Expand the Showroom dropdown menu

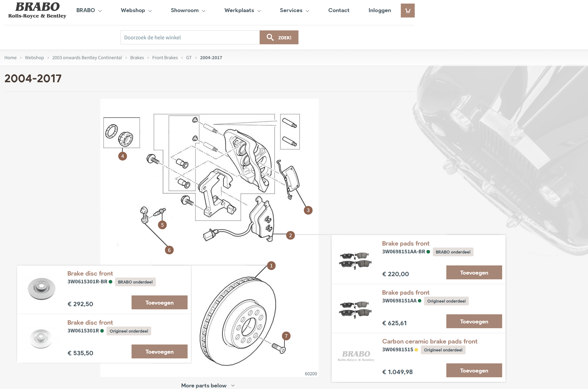tap(188, 10)
